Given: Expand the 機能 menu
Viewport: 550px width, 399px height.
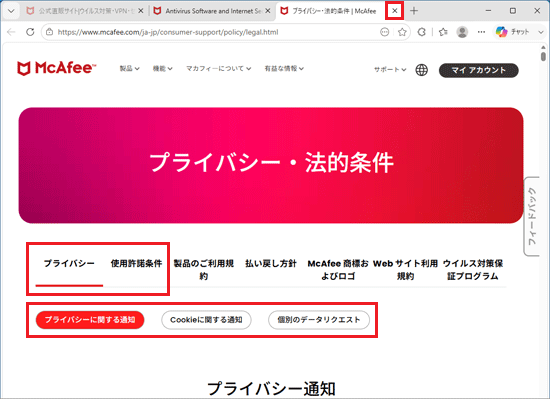Looking at the screenshot, I should (162, 69).
